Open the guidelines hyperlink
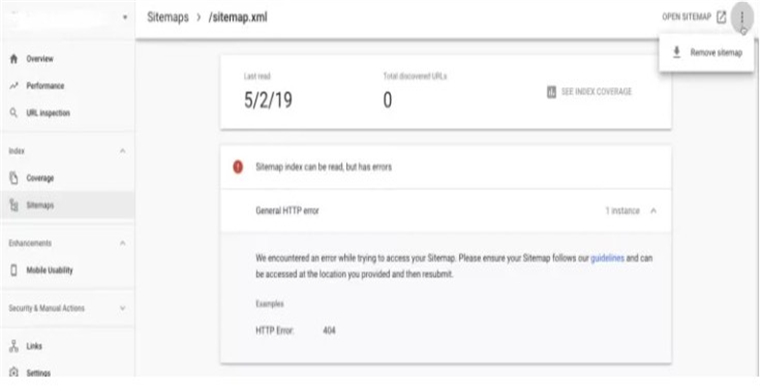 tap(607, 258)
